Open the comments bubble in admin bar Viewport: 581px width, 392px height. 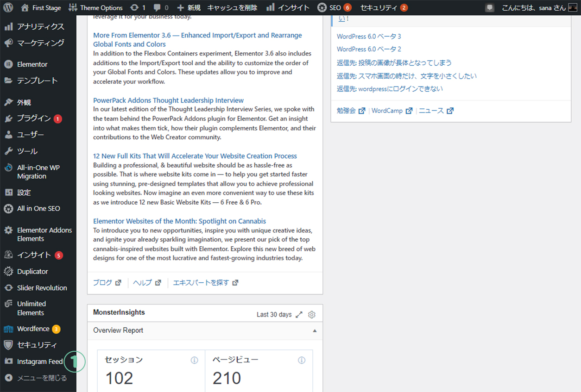[x=160, y=7]
